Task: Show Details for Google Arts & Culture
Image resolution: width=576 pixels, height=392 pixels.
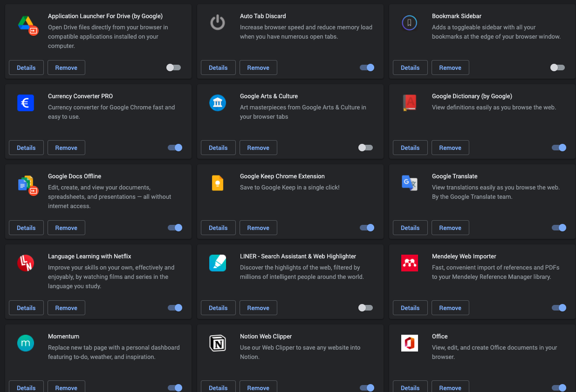Action: click(218, 148)
